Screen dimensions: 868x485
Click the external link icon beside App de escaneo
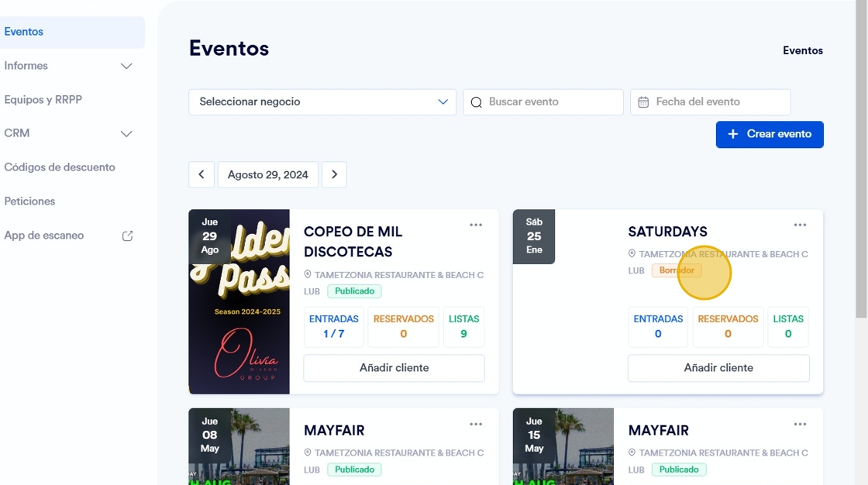[127, 236]
